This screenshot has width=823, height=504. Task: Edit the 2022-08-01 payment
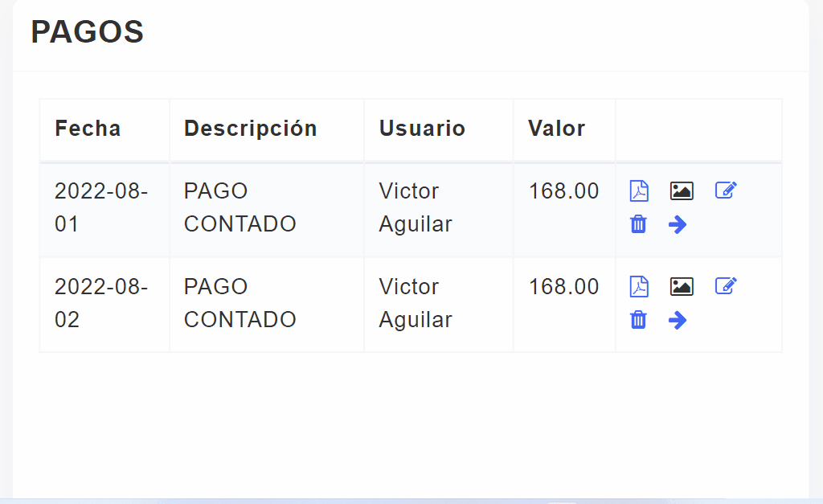pyautogui.click(x=726, y=191)
